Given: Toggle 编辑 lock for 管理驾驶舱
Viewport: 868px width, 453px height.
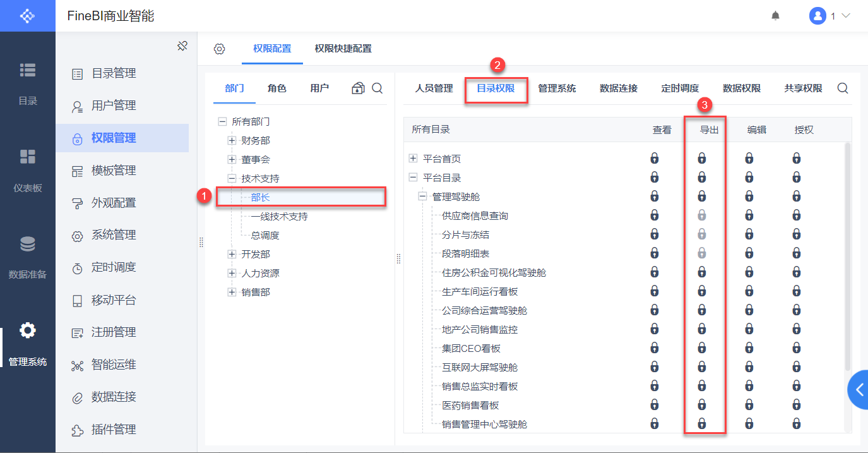Looking at the screenshot, I should (749, 196).
